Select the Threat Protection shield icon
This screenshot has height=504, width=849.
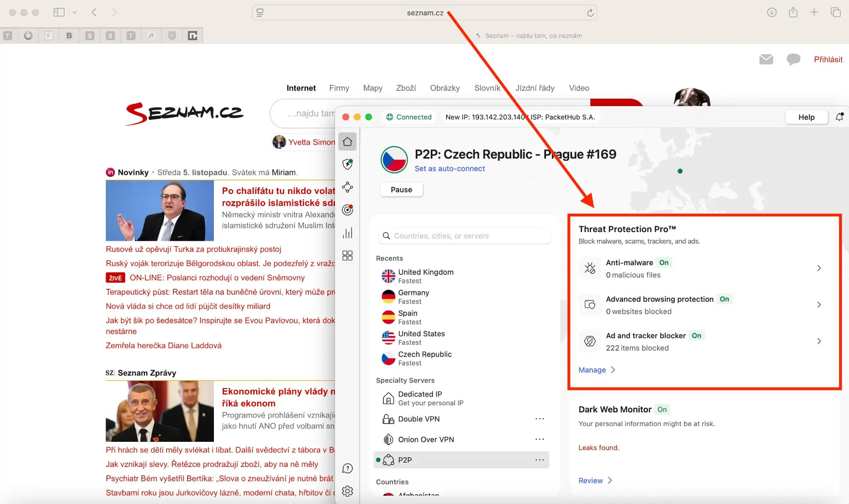pyautogui.click(x=347, y=165)
